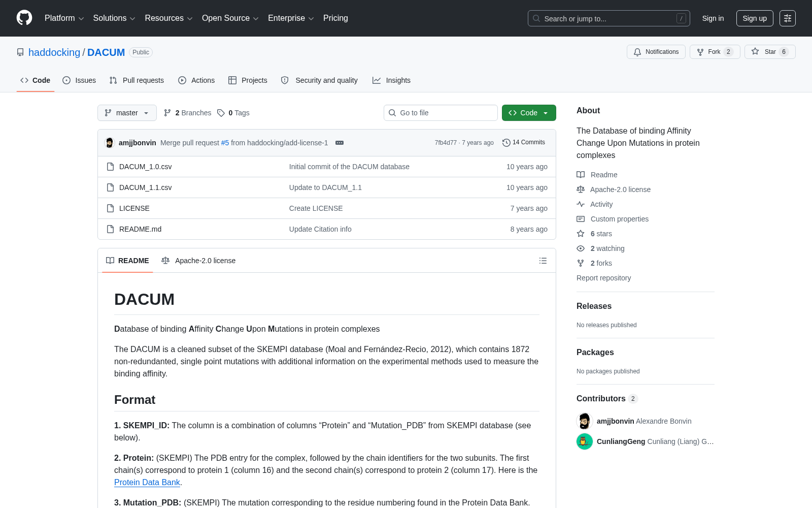Open the README outline list icon
The width and height of the screenshot is (812, 508).
coord(543,261)
